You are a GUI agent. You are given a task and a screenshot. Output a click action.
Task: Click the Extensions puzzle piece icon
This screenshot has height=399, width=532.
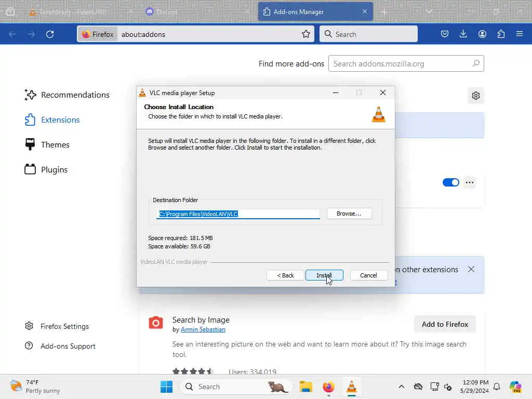point(30,119)
